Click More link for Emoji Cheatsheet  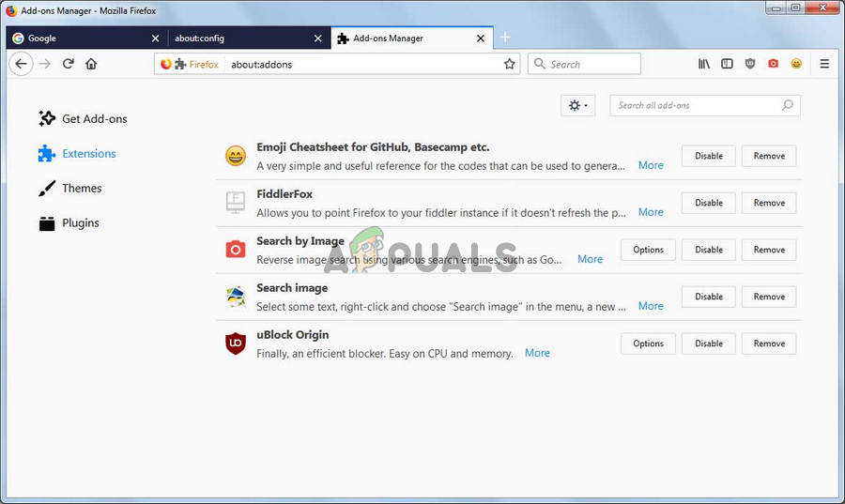651,165
